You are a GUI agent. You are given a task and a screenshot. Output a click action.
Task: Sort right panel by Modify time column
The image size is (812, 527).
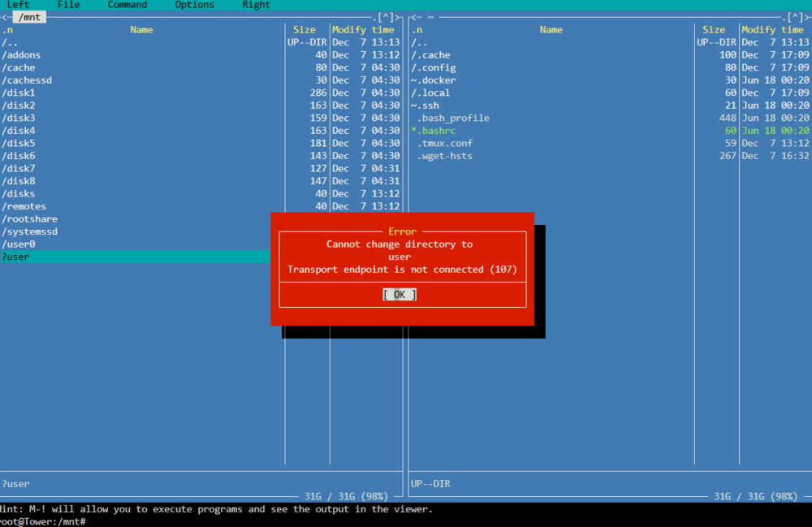[x=773, y=29]
